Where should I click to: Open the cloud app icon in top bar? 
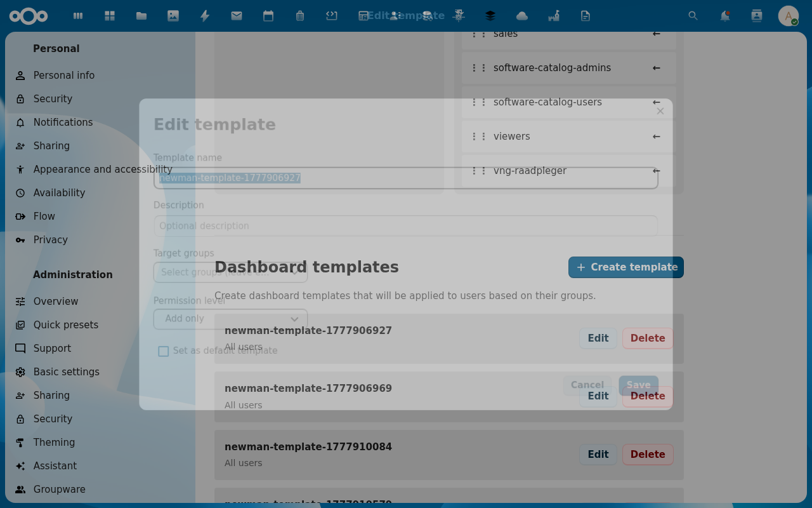[x=522, y=16]
